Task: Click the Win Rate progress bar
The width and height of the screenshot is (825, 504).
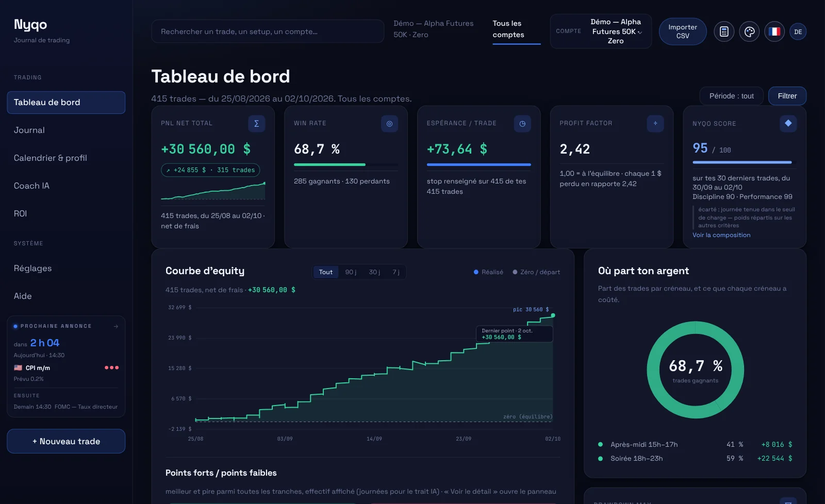Action: click(346, 165)
